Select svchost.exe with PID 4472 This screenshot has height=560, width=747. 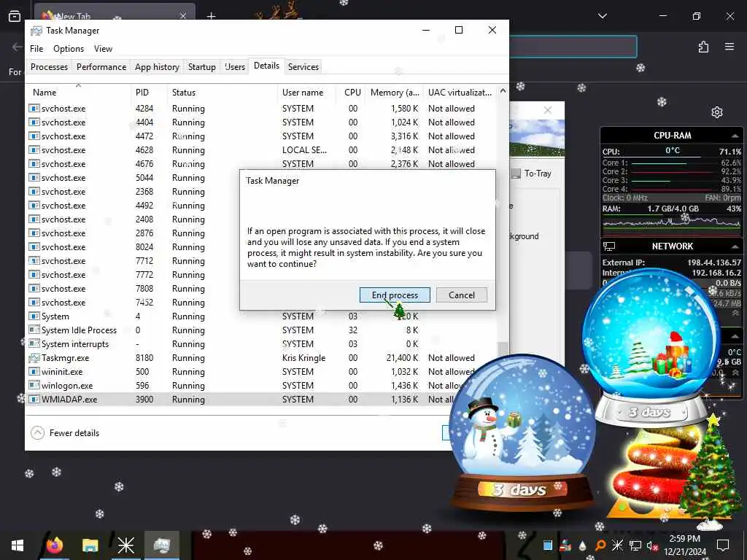point(262,136)
